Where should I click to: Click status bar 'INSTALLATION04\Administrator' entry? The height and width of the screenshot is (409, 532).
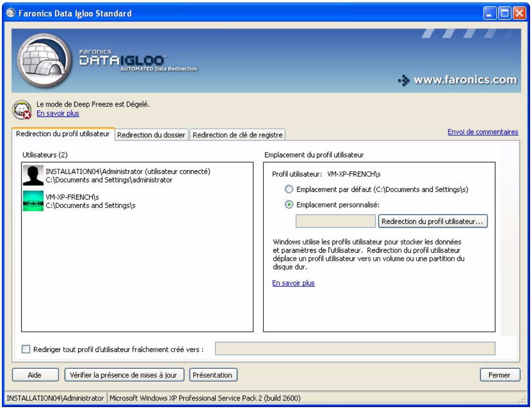(x=55, y=398)
